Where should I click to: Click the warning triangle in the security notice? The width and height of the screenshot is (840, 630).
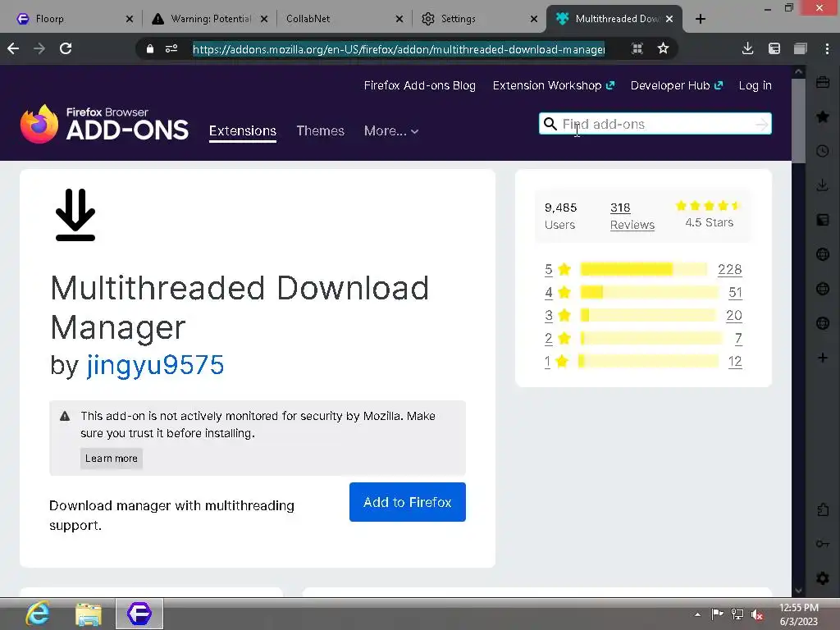65,416
